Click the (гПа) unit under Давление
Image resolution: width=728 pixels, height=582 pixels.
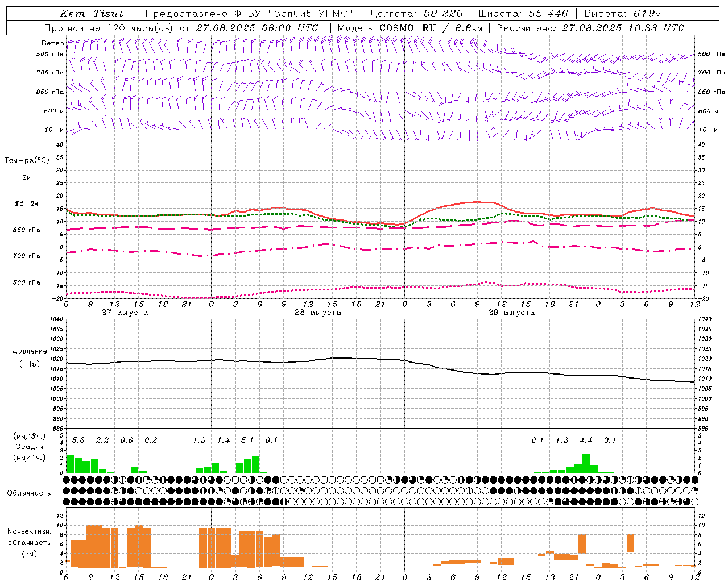pyautogui.click(x=29, y=364)
